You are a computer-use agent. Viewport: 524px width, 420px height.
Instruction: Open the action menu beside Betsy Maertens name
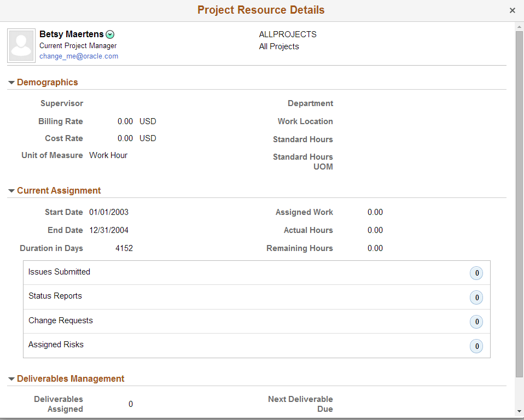110,34
